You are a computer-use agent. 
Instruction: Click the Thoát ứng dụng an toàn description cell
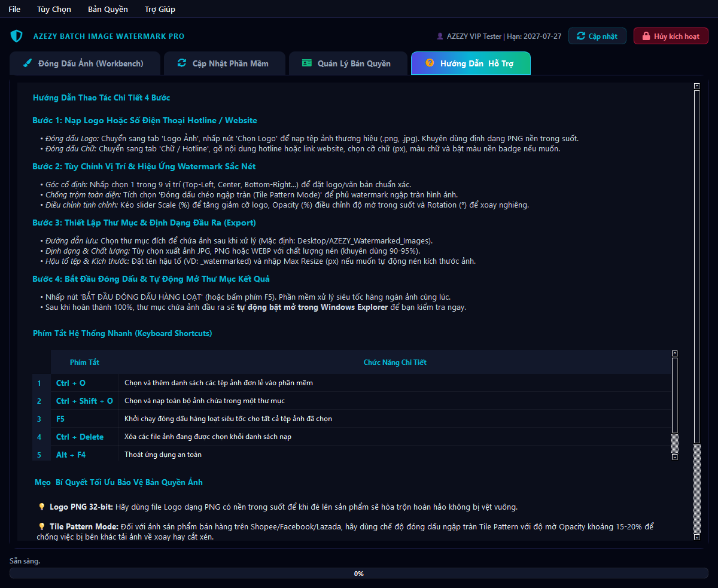click(395, 455)
